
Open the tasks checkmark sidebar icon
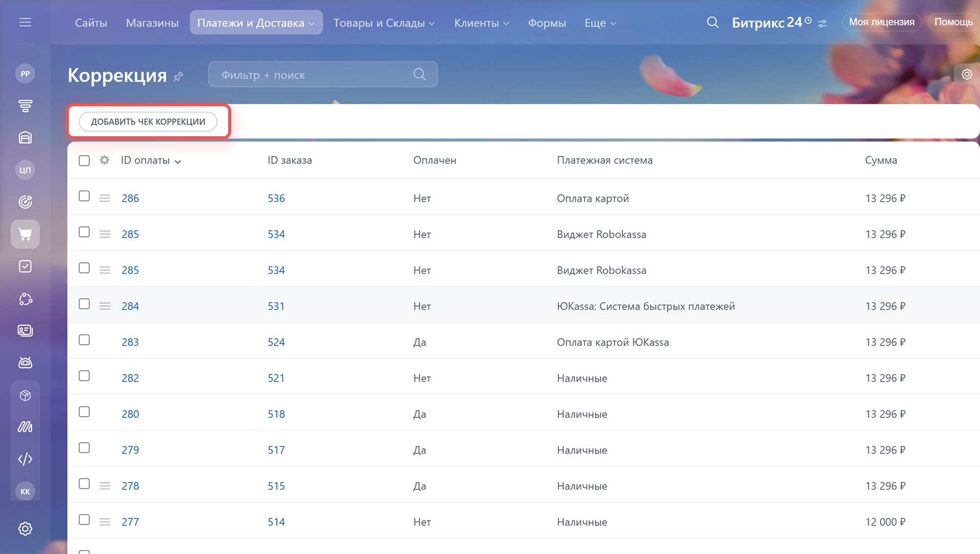pyautogui.click(x=25, y=266)
